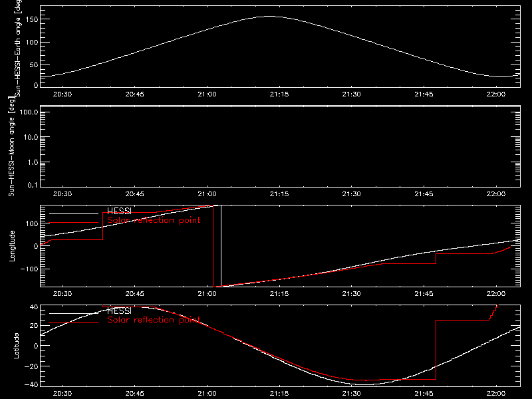Click 22:00 time label under Moon angle plot
The width and height of the screenshot is (532, 399).
(x=496, y=194)
